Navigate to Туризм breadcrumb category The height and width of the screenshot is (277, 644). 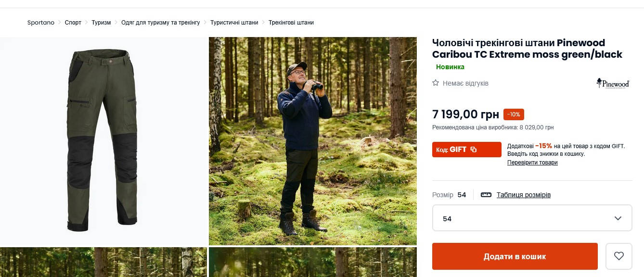101,23
